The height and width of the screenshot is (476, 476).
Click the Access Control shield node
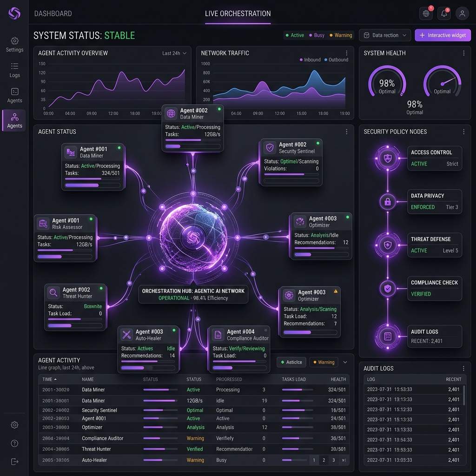click(x=388, y=158)
